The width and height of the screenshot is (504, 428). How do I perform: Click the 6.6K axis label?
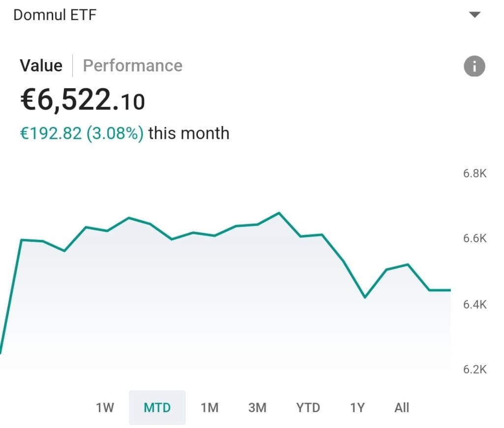click(474, 238)
